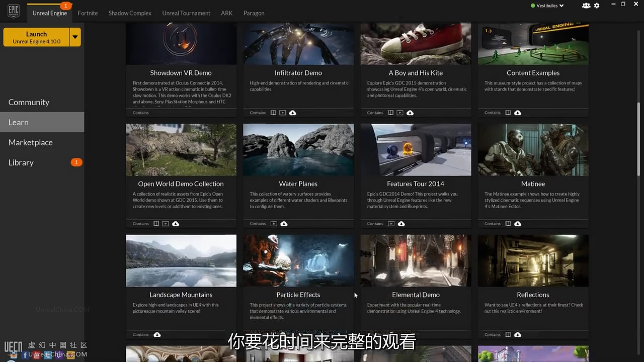This screenshot has width=644, height=362.
Task: Switch to the Fortnite tab
Action: pos(88,13)
